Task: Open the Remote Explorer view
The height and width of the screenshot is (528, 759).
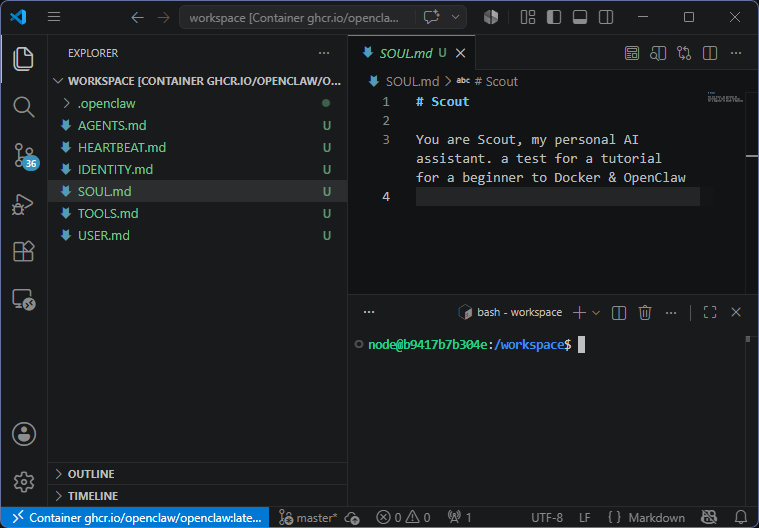Action: (23, 300)
